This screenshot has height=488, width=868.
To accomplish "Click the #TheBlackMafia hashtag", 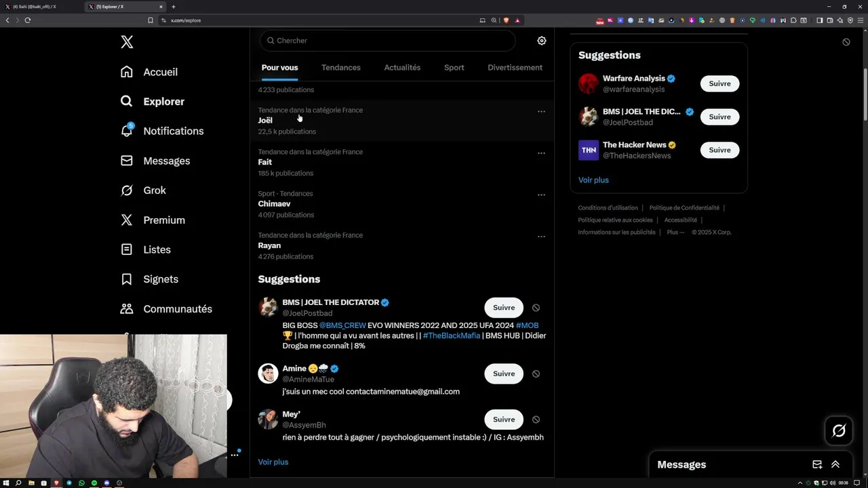I will coord(452,335).
